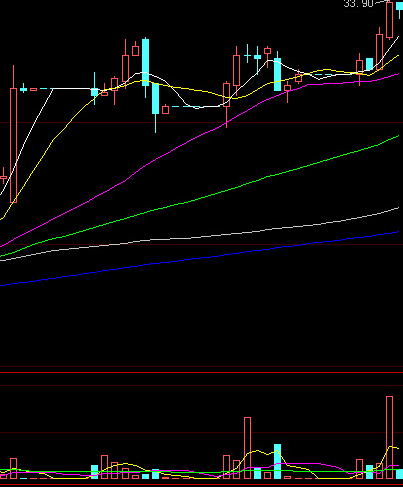Click the bright red separator above volume panel

[201, 372]
